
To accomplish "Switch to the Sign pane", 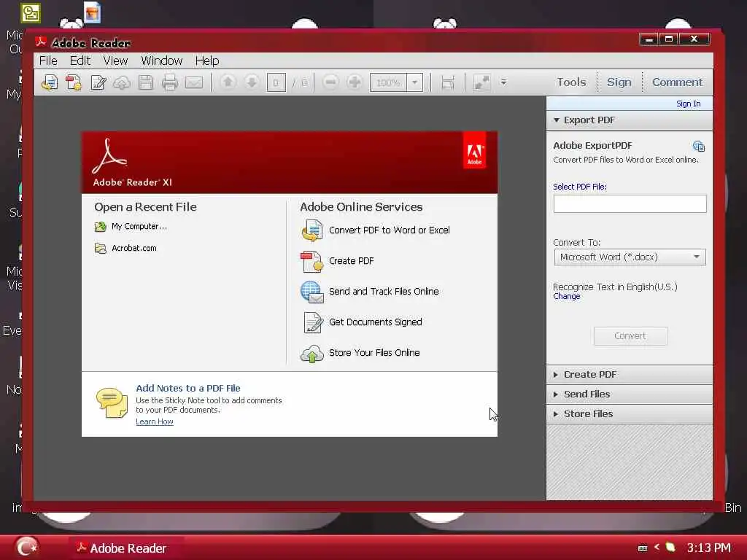I will click(619, 82).
